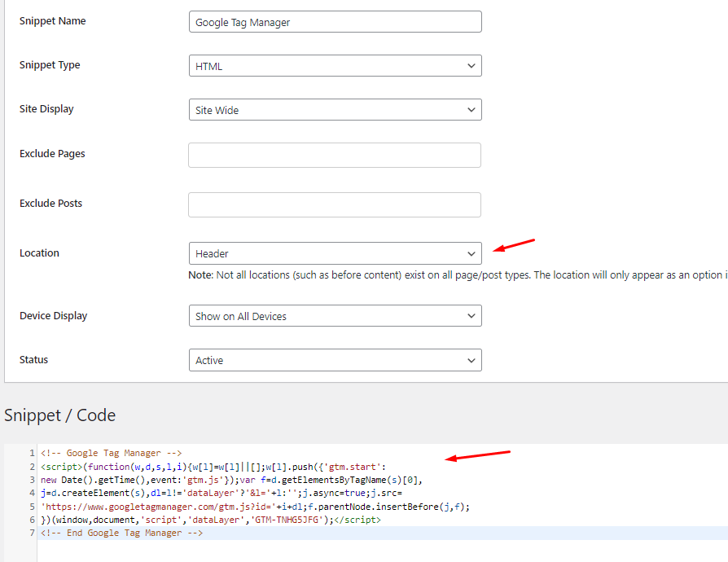Click the Note about locations text
This screenshot has height=562, width=728.
pyautogui.click(x=458, y=275)
